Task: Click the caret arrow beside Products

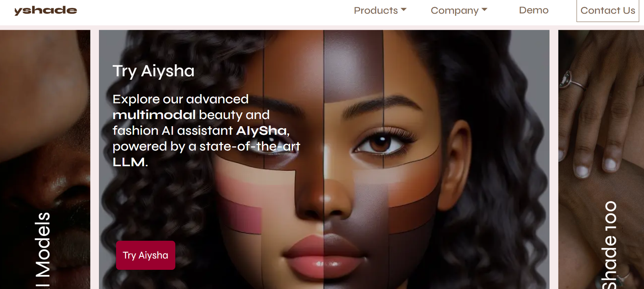Action: point(404,9)
